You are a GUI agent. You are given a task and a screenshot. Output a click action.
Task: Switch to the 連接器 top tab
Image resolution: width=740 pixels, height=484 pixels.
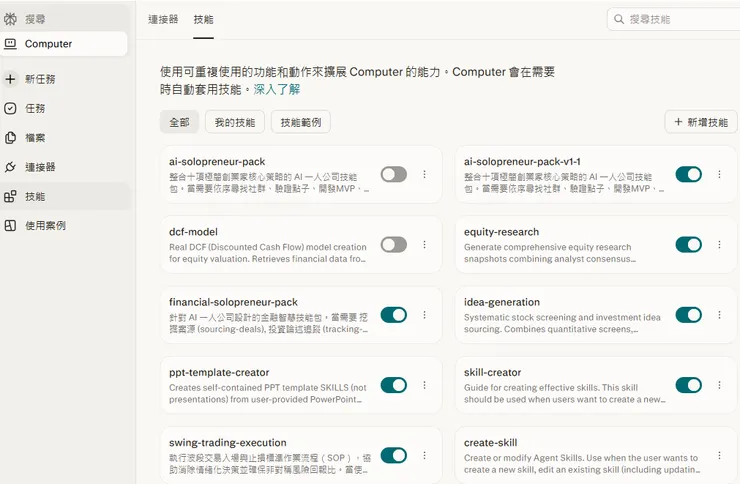click(x=163, y=19)
